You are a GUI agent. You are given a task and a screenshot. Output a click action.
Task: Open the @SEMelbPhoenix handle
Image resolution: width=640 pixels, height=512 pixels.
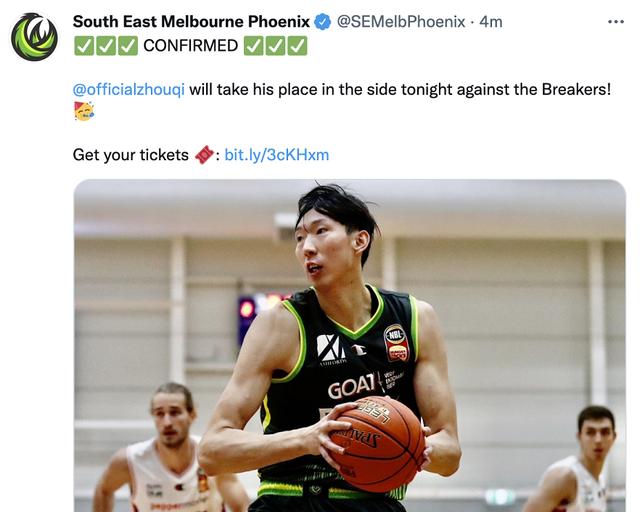coord(401,22)
